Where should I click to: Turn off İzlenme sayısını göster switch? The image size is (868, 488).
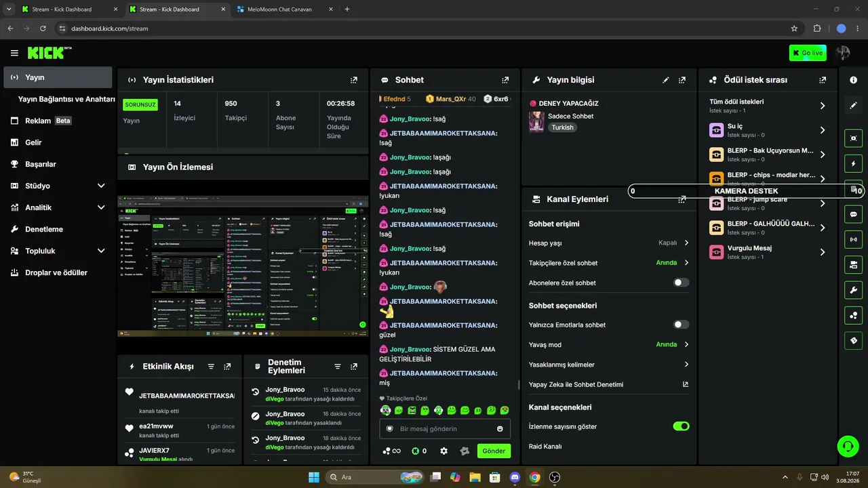pos(681,426)
